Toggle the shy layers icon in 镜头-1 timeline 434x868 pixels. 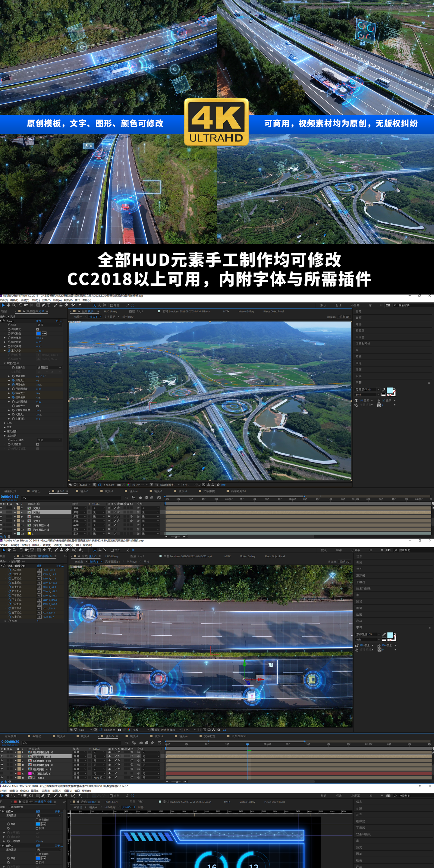(140, 498)
